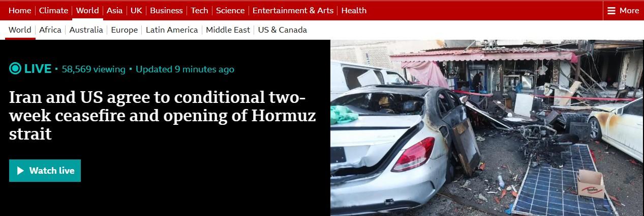
Task: Select the World tab in main navigation
Action: click(87, 10)
